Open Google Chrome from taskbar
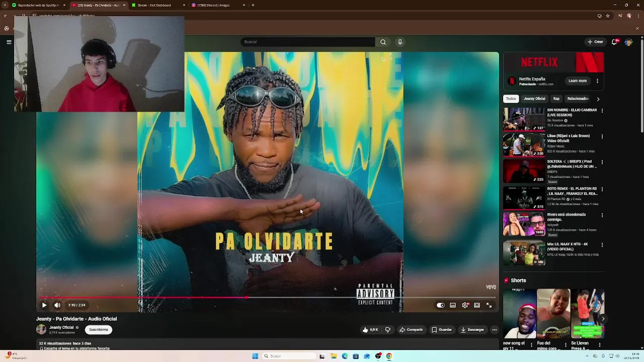 (x=389, y=356)
